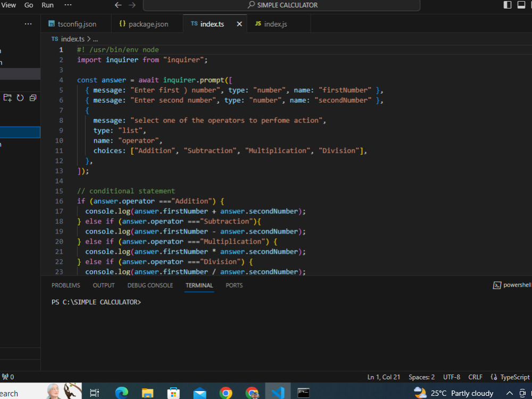This screenshot has width=532, height=399.
Task: Change line ending via CRLF
Action: tap(475, 377)
